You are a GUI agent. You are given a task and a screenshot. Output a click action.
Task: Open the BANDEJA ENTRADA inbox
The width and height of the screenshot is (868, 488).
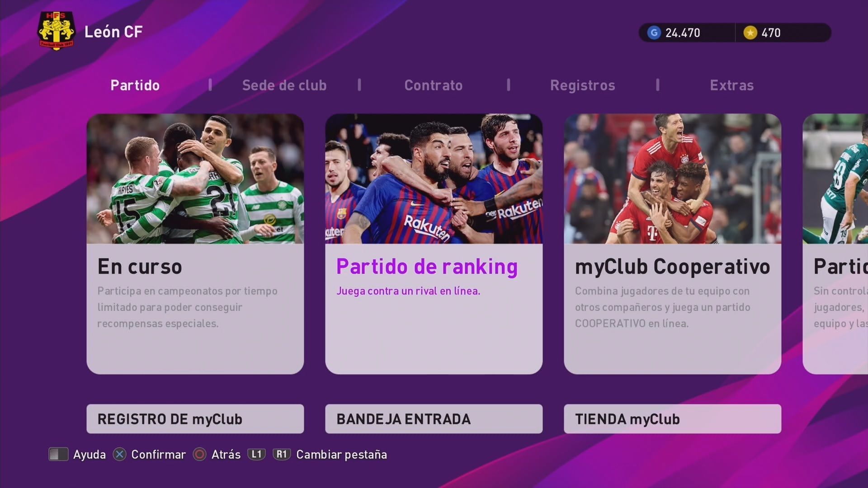434,419
